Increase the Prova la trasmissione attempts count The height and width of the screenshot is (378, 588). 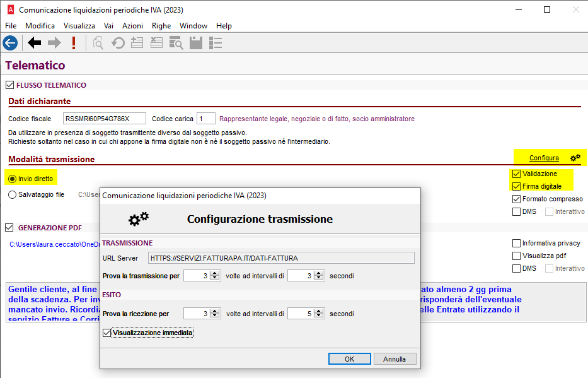(x=215, y=273)
